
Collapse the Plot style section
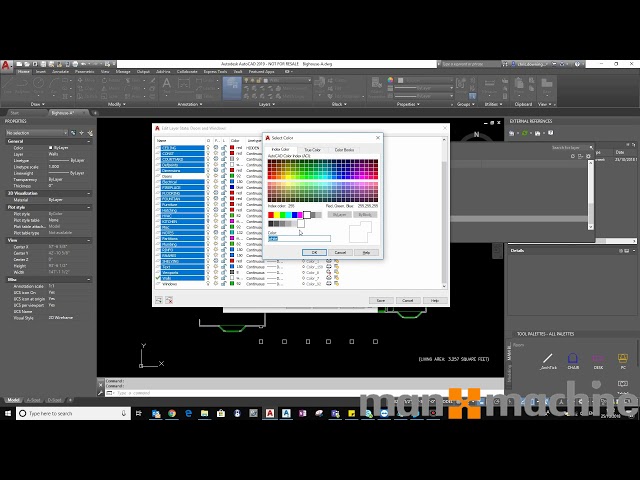[x=89, y=208]
